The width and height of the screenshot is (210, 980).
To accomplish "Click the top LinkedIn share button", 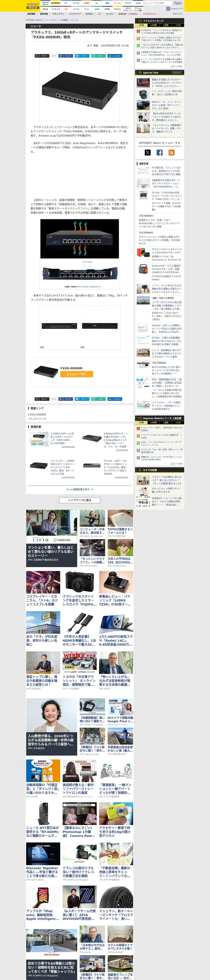I will coord(115,56).
